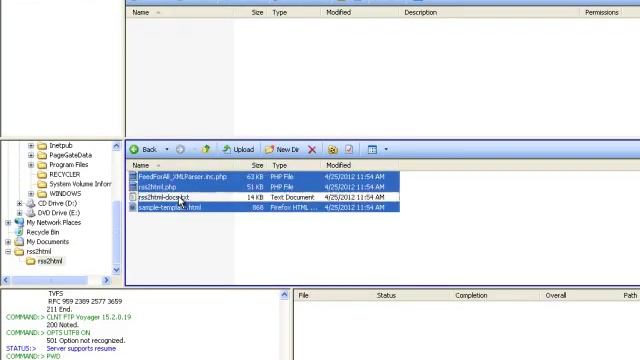The image size is (640, 360).
Task: Click the sample-template.html file icon
Action: (x=133, y=207)
